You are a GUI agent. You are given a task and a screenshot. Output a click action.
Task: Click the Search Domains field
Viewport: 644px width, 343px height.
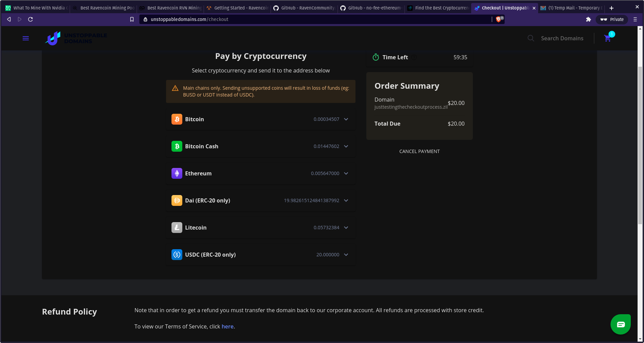coord(562,38)
